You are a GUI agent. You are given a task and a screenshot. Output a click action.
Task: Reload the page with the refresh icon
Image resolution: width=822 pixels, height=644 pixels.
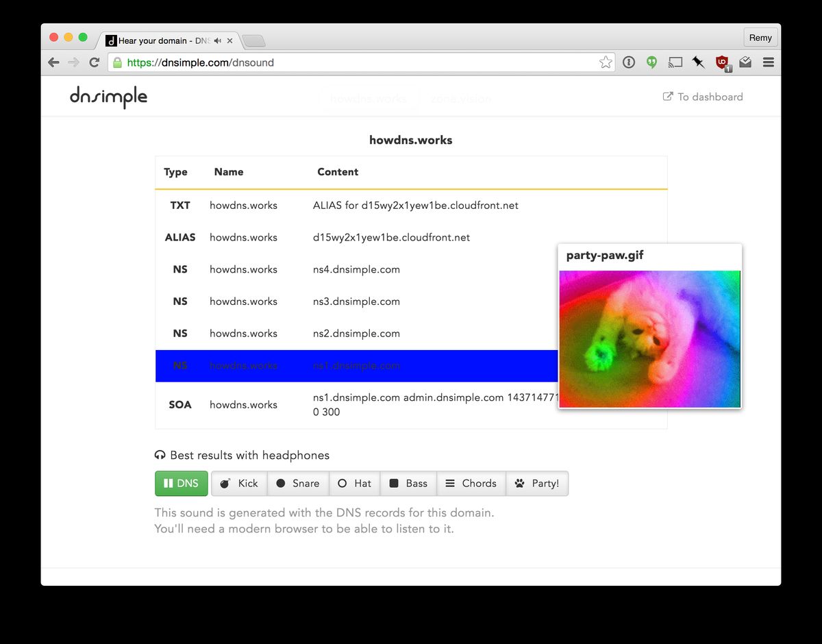pos(95,62)
